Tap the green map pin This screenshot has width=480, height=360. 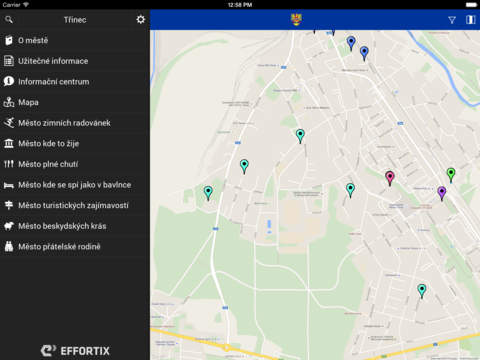click(451, 175)
